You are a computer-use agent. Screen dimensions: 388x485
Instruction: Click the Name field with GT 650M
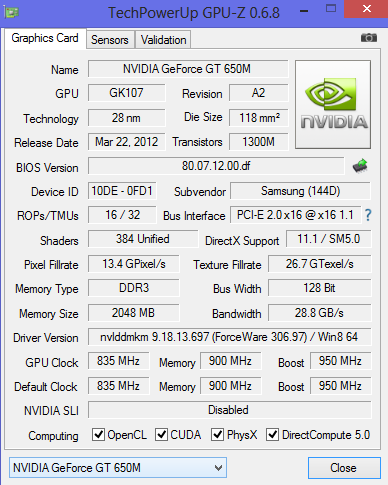tap(188, 69)
